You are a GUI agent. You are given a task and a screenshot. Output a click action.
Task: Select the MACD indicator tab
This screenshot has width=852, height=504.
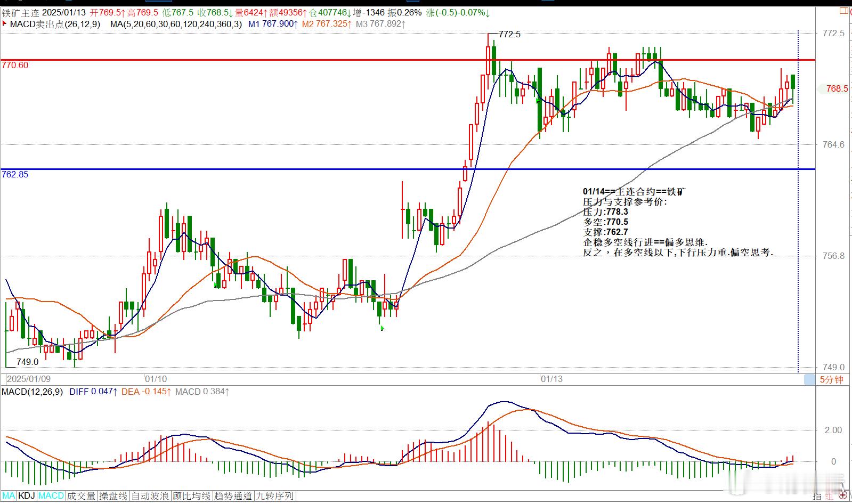[x=51, y=496]
